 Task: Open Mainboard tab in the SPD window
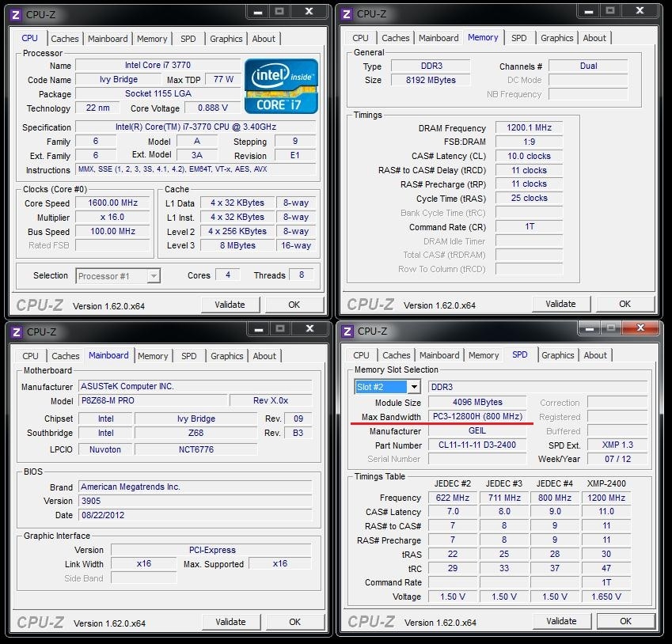coord(439,355)
